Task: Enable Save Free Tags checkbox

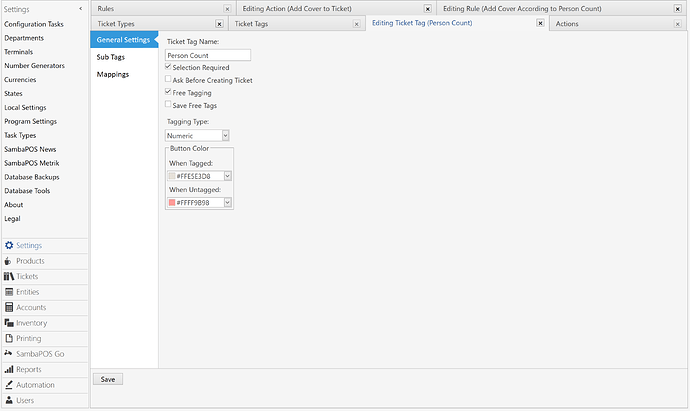Action: [168, 105]
